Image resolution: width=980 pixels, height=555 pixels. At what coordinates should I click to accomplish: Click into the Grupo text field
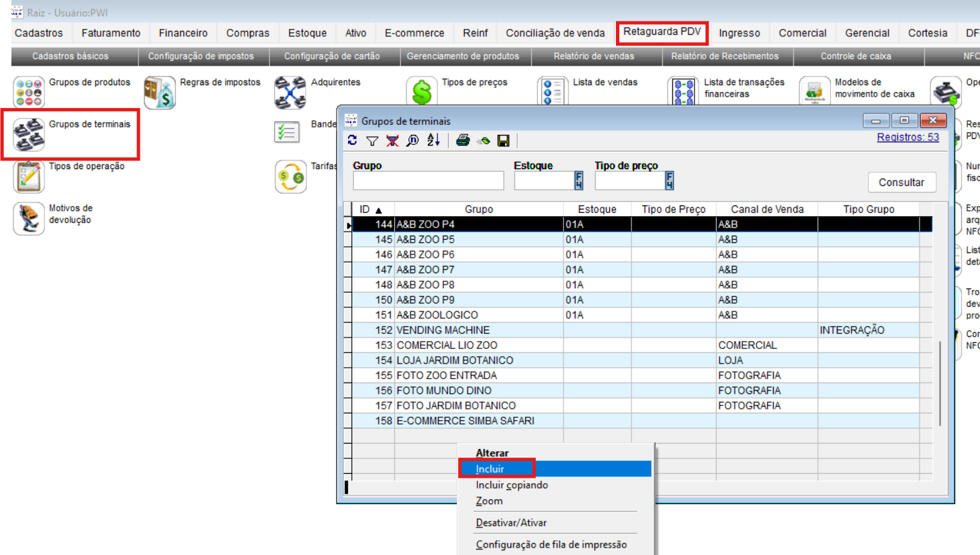[x=428, y=181]
